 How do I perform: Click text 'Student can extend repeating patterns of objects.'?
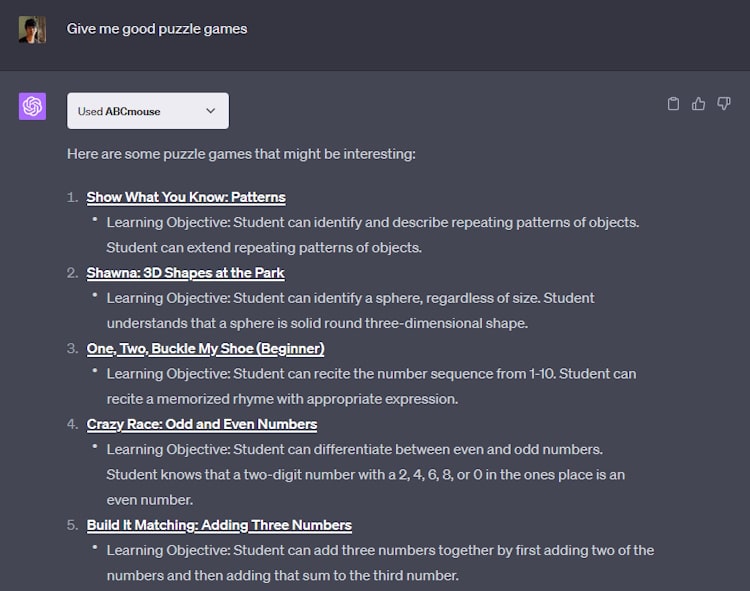tap(264, 248)
